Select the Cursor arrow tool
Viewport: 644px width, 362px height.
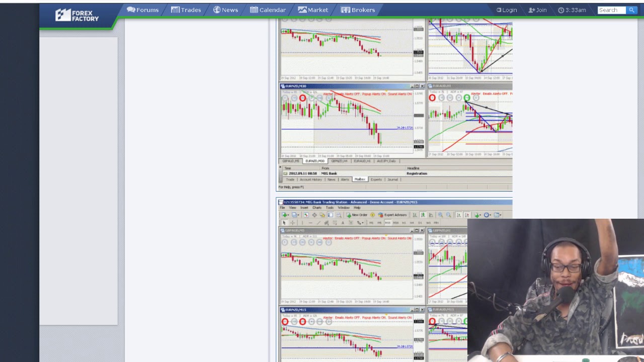[x=284, y=223]
